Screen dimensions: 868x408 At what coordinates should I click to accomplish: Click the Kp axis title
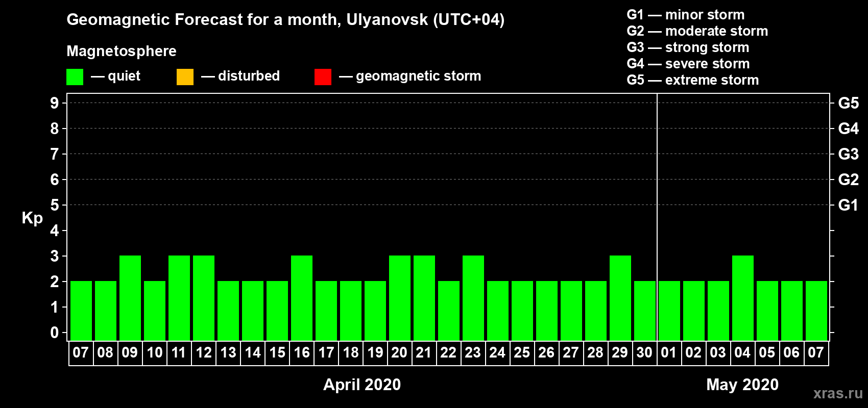coord(32,218)
